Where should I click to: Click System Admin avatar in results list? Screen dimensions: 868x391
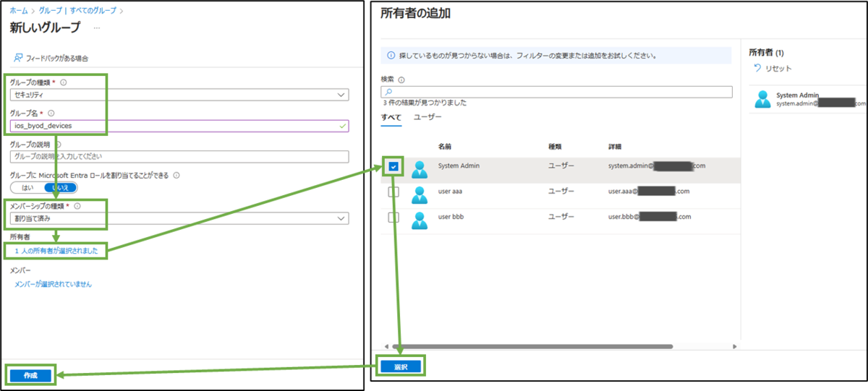click(x=420, y=169)
